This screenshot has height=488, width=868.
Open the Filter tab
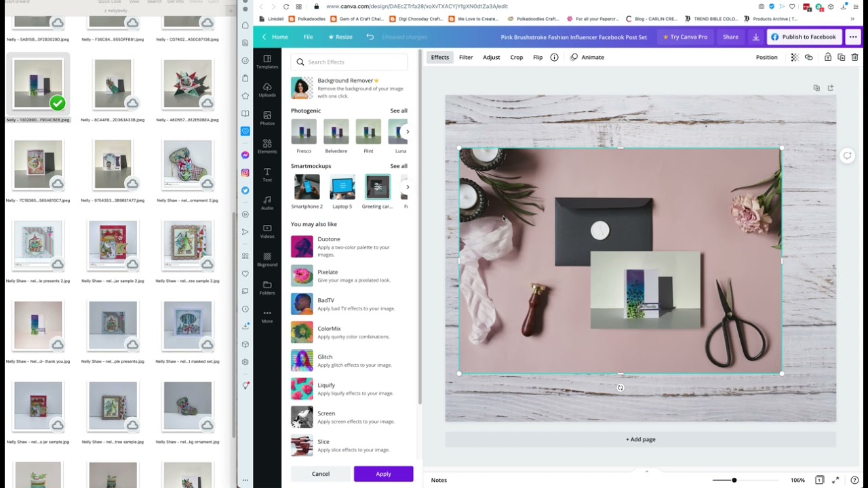click(466, 57)
